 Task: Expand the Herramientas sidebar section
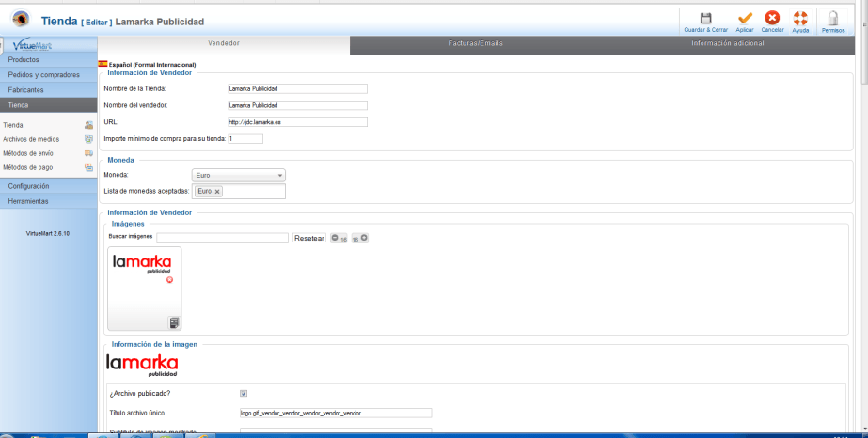click(x=49, y=201)
